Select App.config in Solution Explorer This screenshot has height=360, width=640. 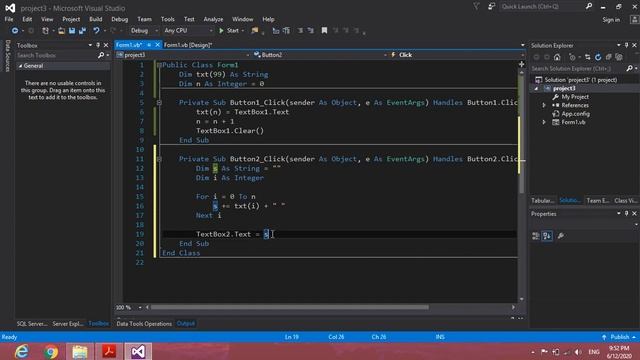576,114
